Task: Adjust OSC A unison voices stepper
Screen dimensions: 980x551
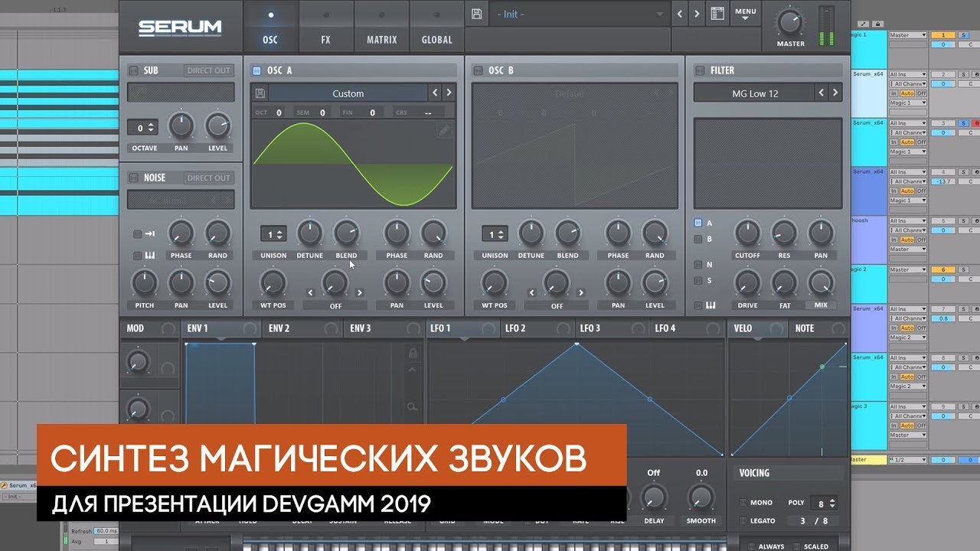Action: coord(273,234)
